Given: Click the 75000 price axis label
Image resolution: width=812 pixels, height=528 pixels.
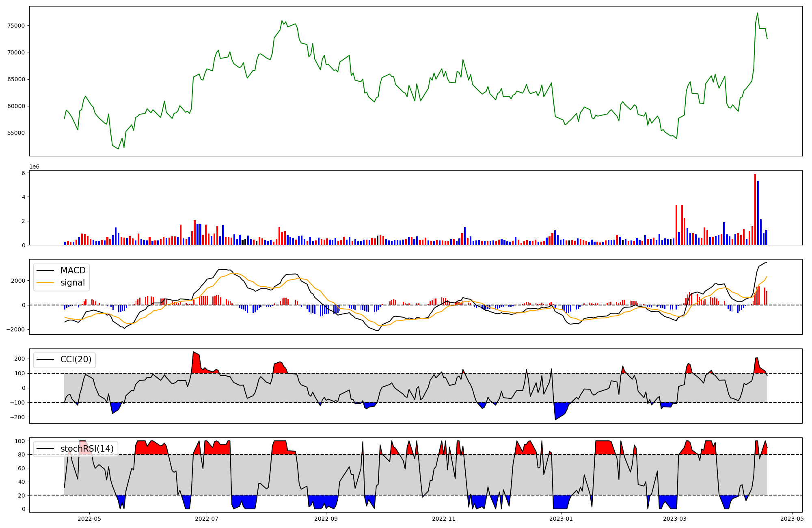Looking at the screenshot, I should click(16, 26).
